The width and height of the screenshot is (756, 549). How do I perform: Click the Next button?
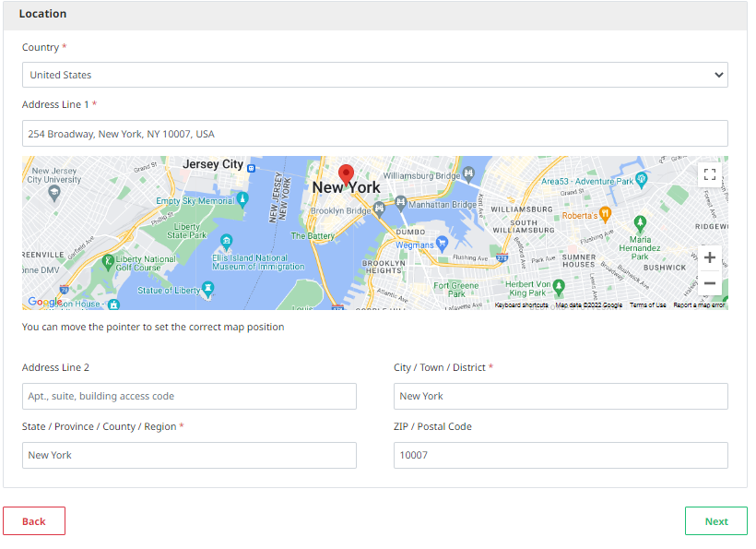click(715, 521)
